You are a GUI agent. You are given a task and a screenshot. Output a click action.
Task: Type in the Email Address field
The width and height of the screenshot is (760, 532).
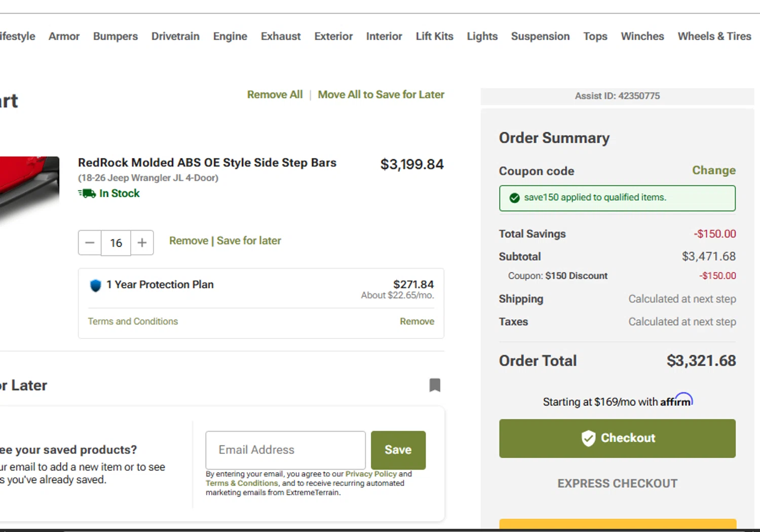[285, 450]
